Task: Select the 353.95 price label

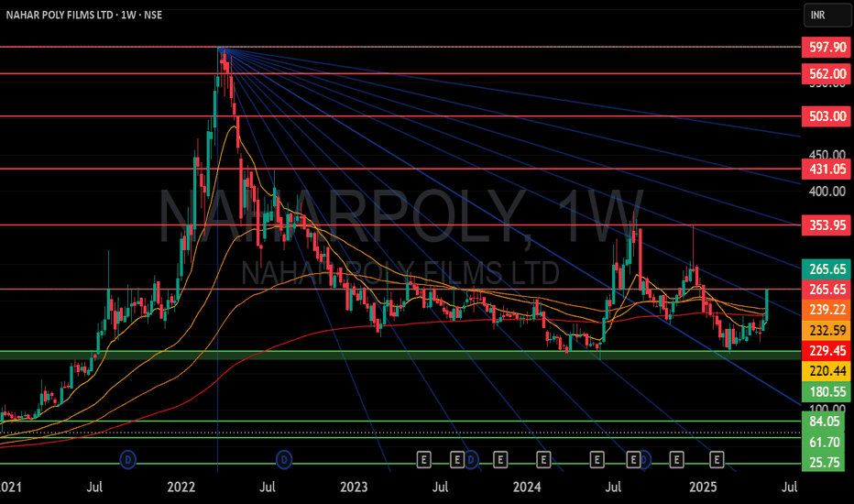Action: [x=827, y=225]
